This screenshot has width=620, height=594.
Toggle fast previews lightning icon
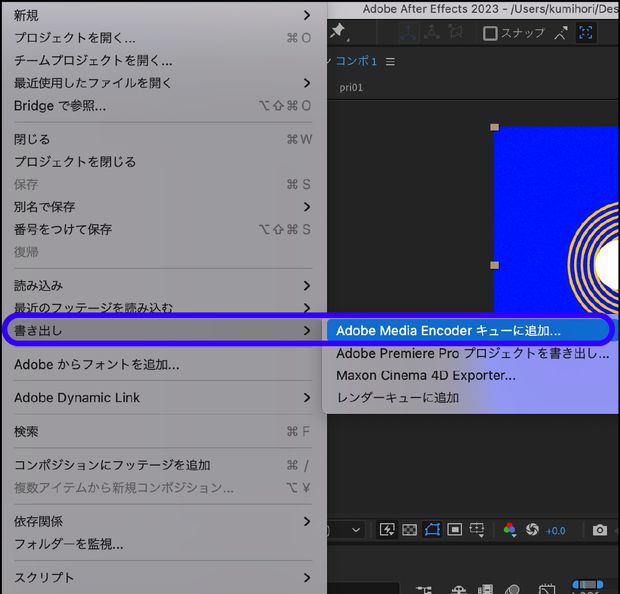click(x=387, y=530)
